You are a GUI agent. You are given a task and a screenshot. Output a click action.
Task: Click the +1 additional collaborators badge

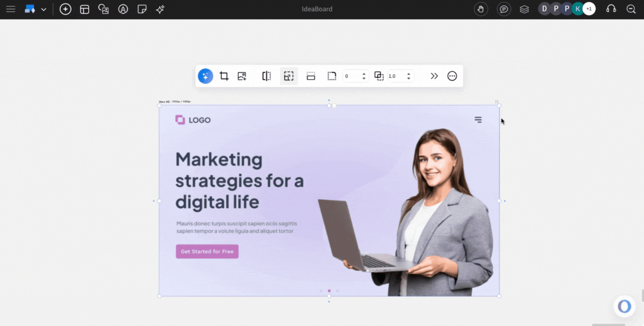click(x=589, y=9)
